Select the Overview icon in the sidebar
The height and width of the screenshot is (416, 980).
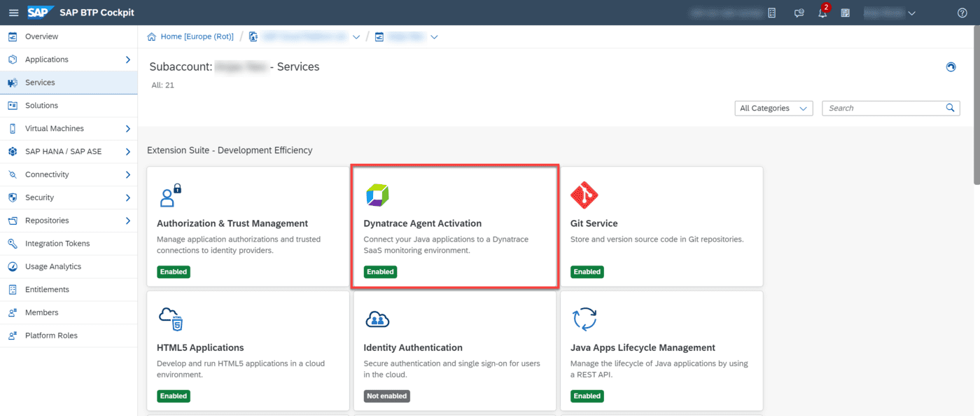[15, 36]
